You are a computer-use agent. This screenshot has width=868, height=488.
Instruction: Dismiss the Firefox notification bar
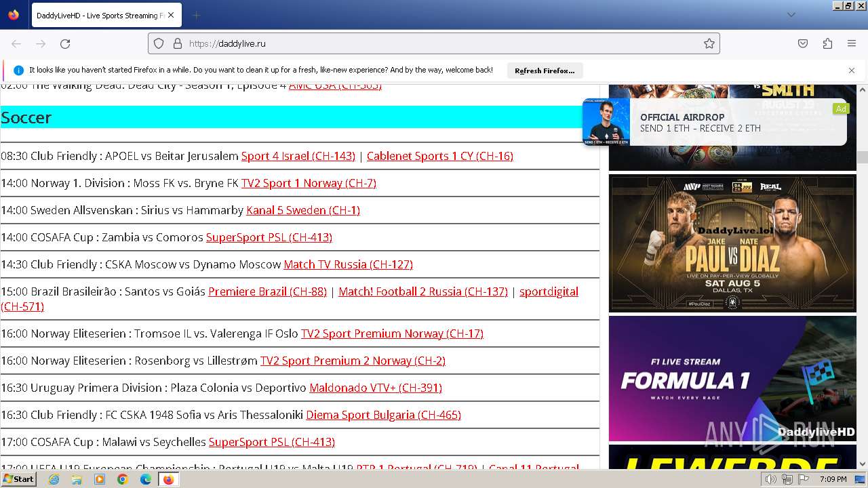click(852, 70)
